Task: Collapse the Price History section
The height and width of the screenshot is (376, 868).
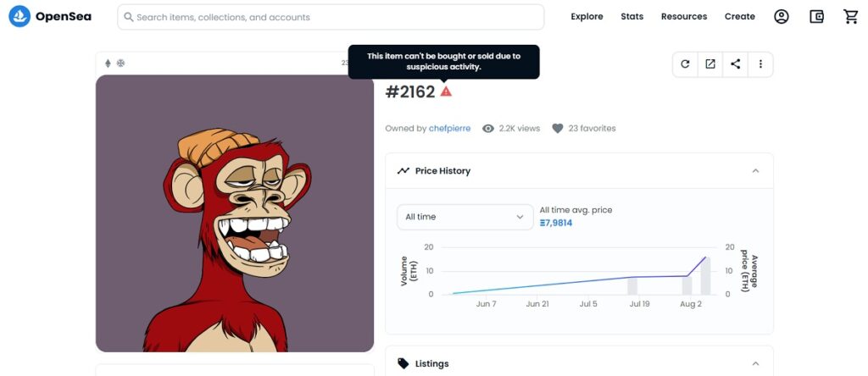Action: tap(755, 171)
